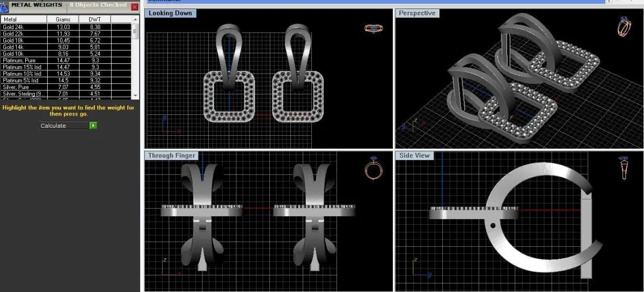Click the ring icon in Through Finger viewport
The image size is (644, 292).
[374, 169]
